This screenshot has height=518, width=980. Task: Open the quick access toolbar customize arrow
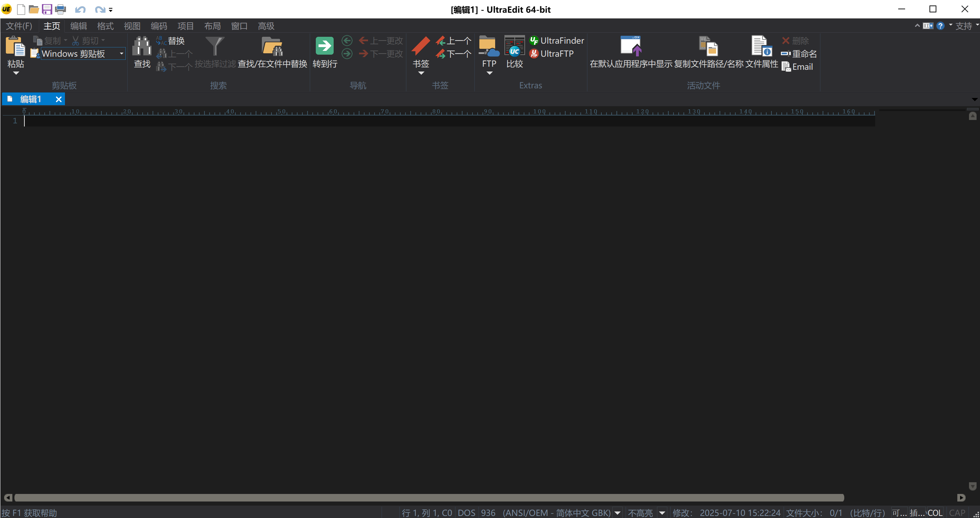(x=111, y=10)
